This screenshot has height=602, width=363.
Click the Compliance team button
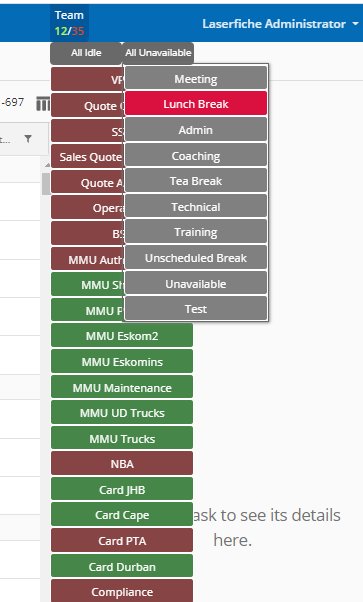[122, 591]
